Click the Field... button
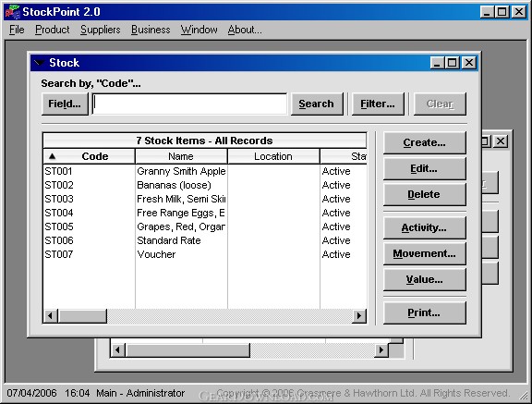The width and height of the screenshot is (532, 404). 65,104
